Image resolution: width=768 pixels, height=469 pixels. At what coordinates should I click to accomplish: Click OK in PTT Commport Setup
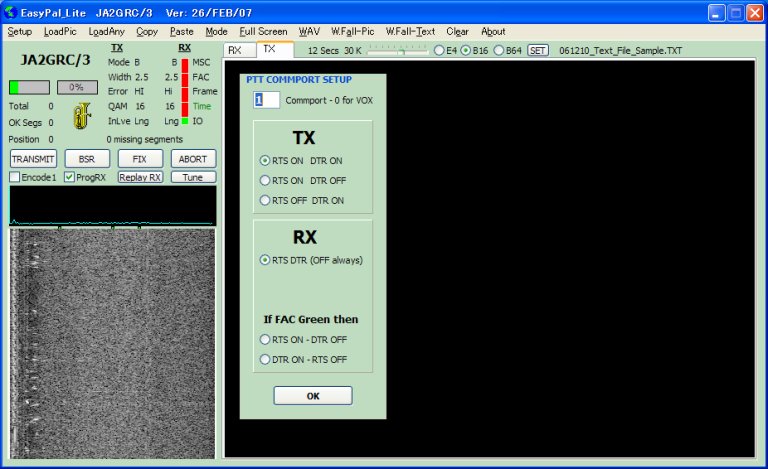[312, 396]
